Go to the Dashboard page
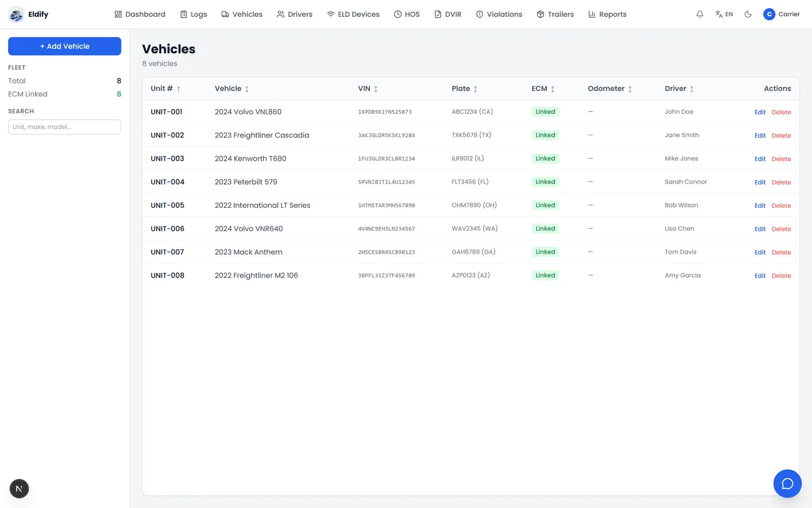812x508 pixels. (x=140, y=14)
